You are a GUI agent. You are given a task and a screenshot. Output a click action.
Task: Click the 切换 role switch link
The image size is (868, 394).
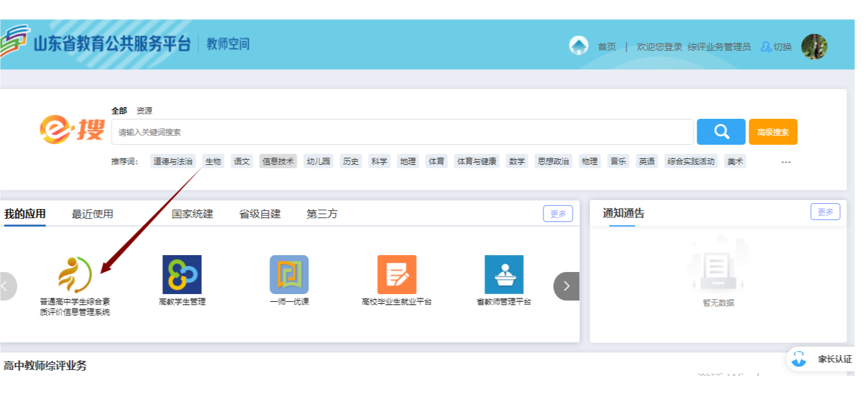(x=776, y=47)
